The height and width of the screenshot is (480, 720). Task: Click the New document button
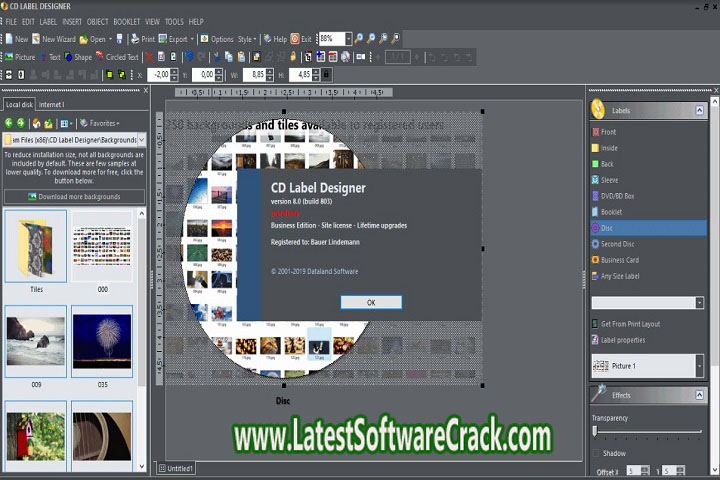(x=17, y=39)
